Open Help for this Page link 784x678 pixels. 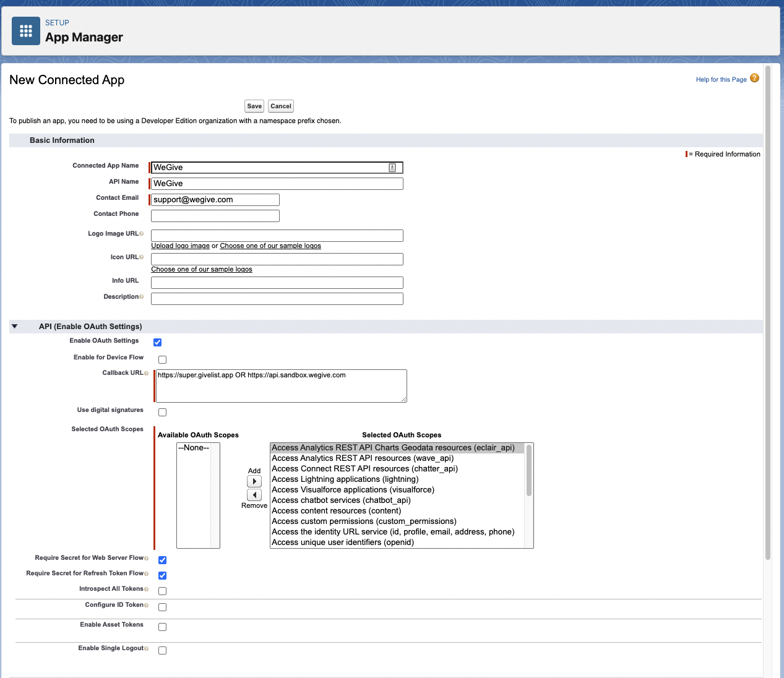(x=721, y=79)
